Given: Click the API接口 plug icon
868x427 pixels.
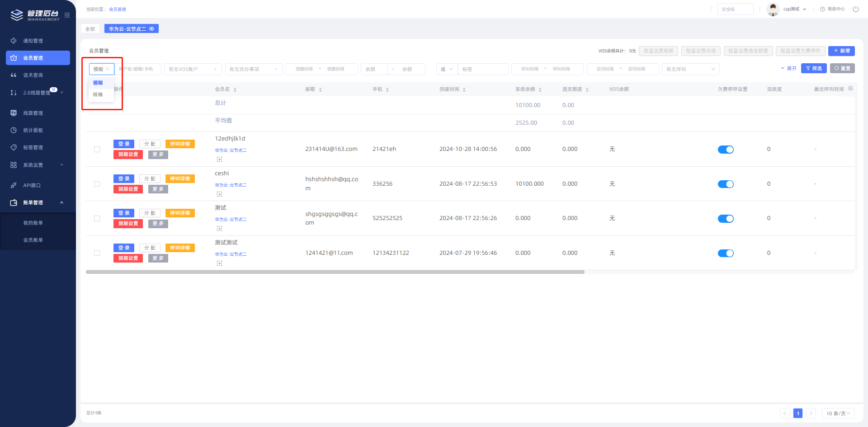Looking at the screenshot, I should [14, 185].
